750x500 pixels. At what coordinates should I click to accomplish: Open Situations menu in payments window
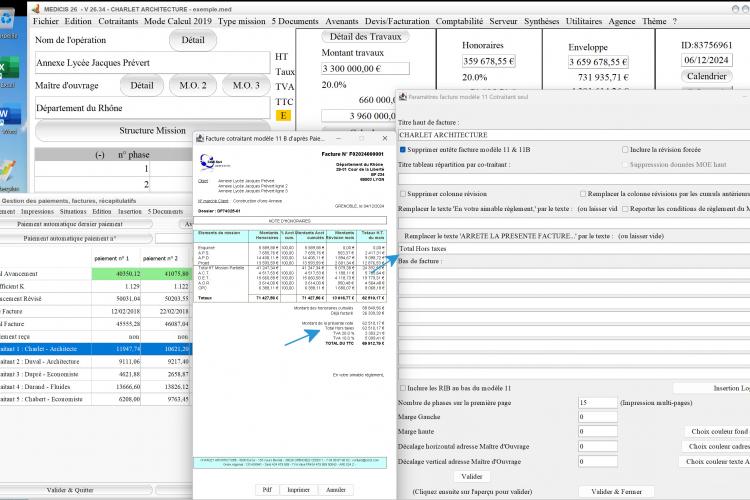73,211
